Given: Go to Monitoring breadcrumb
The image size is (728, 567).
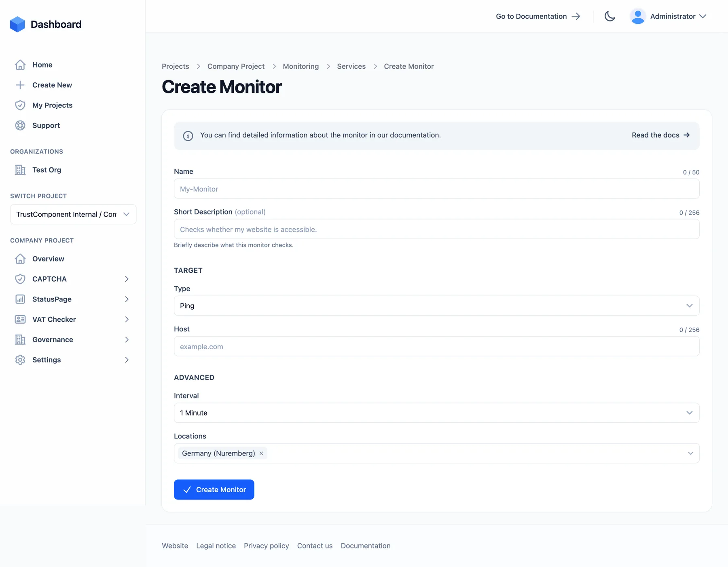Looking at the screenshot, I should click(x=301, y=66).
